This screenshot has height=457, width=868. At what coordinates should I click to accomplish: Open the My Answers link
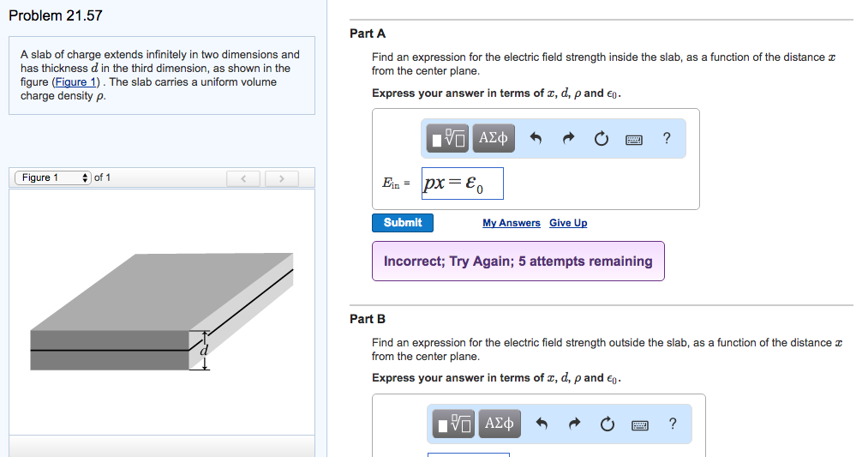(x=511, y=223)
